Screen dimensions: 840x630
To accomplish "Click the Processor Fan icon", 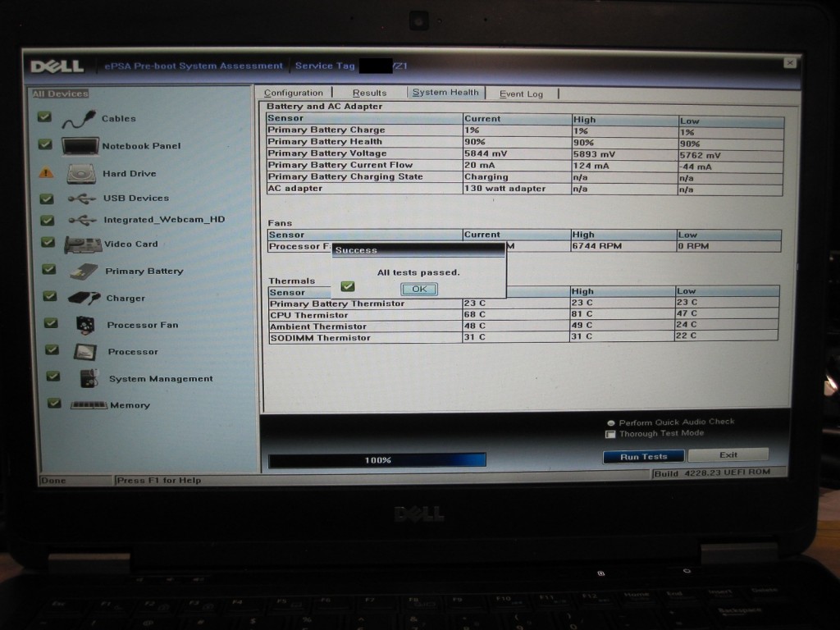I will coord(85,325).
